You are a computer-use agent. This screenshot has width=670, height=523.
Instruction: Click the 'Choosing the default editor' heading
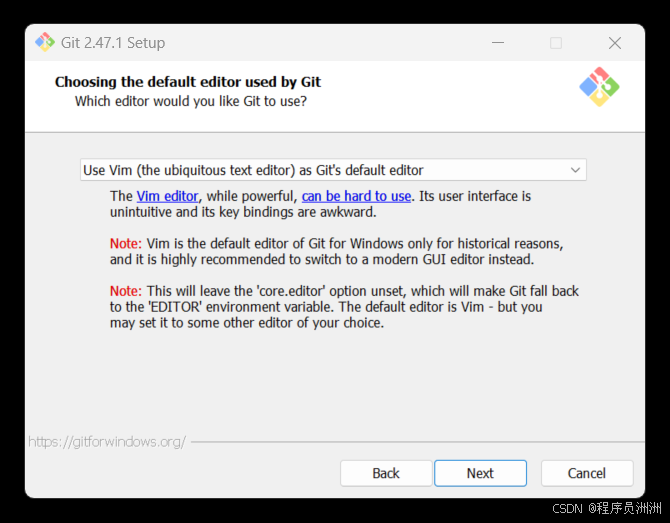pyautogui.click(x=188, y=82)
